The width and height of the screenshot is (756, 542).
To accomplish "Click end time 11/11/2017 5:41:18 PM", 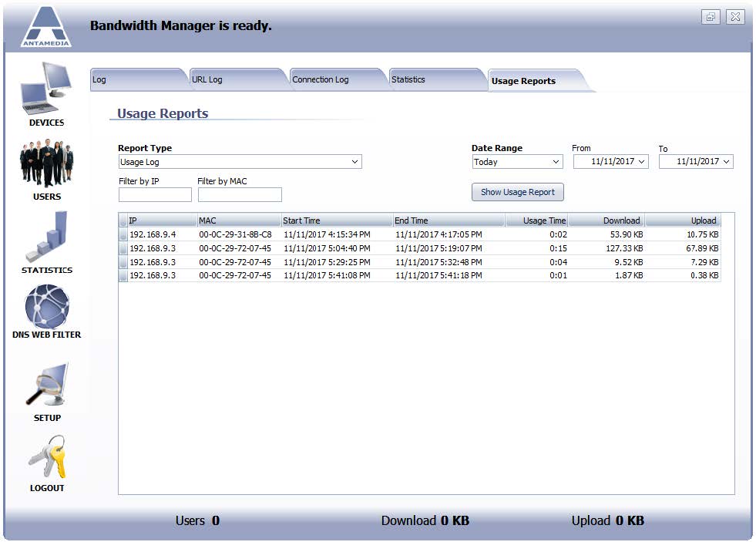I will 438,275.
